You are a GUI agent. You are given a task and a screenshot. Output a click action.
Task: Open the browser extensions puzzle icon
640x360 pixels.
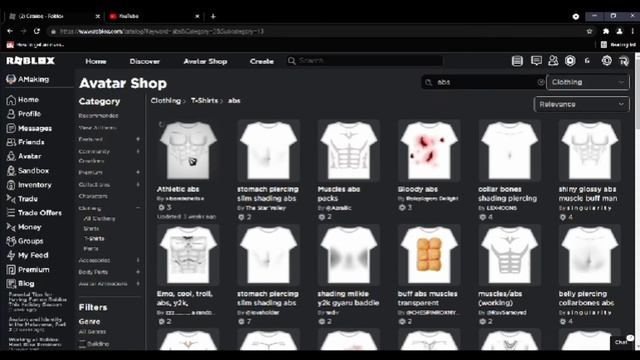[x=606, y=31]
